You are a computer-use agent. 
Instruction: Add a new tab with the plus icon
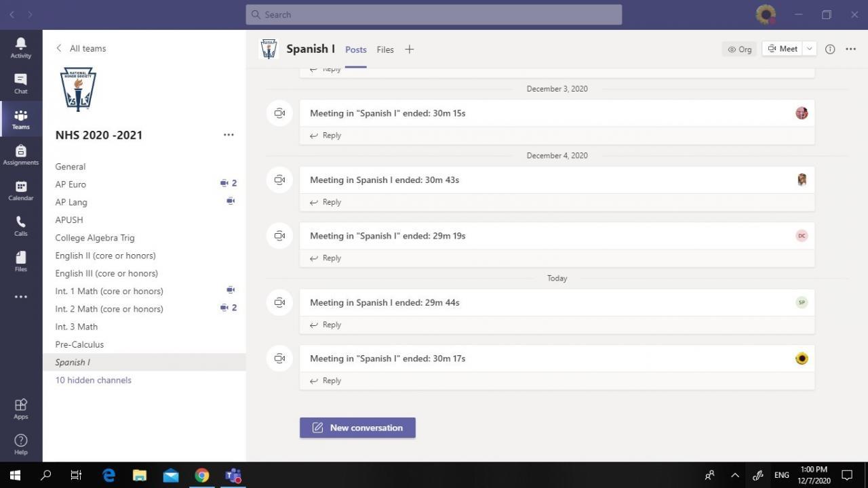(x=409, y=49)
